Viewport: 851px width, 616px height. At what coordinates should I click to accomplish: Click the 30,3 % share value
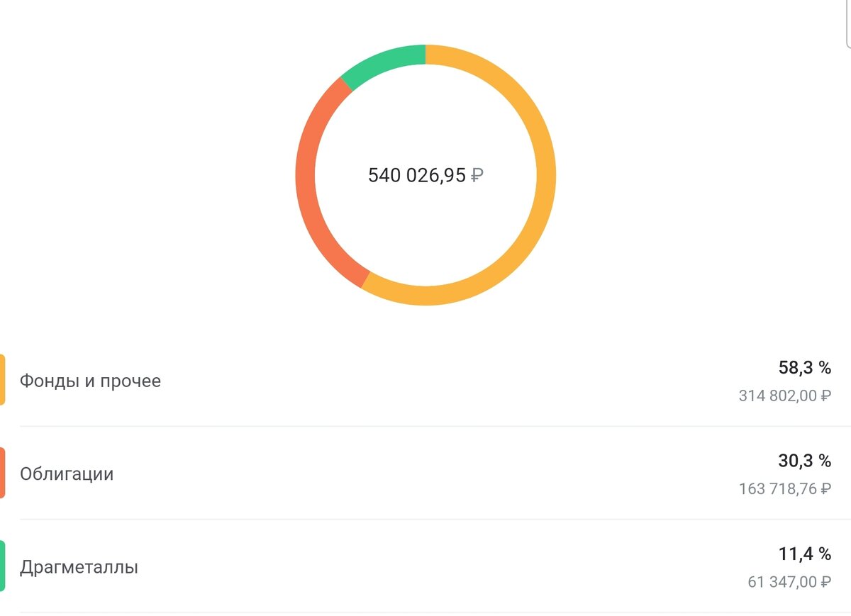(x=804, y=461)
